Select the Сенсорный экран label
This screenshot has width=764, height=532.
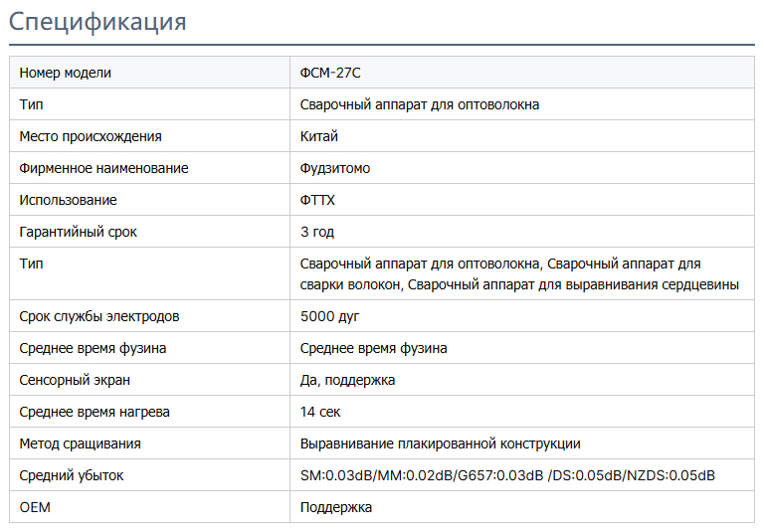click(x=75, y=380)
